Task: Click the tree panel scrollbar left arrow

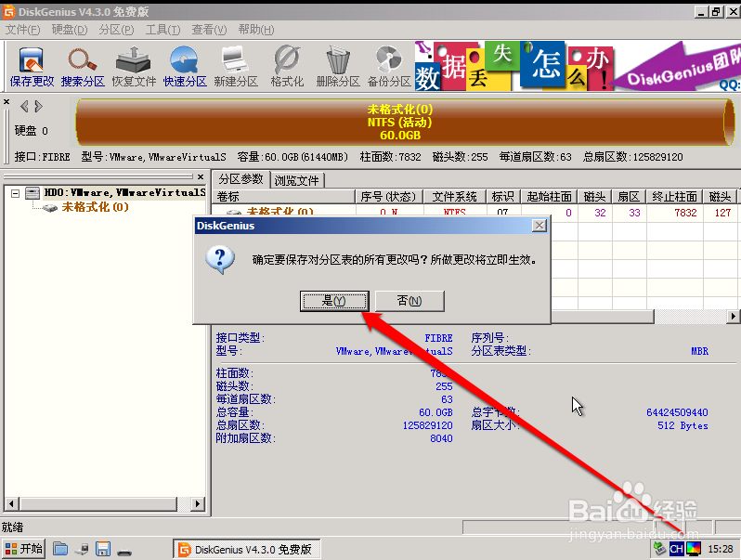Action: pos(11,503)
